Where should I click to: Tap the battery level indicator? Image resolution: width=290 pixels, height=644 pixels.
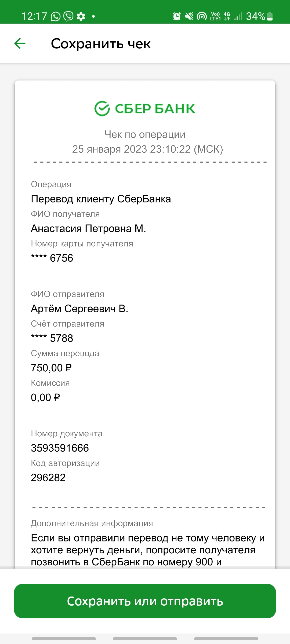click(270, 16)
